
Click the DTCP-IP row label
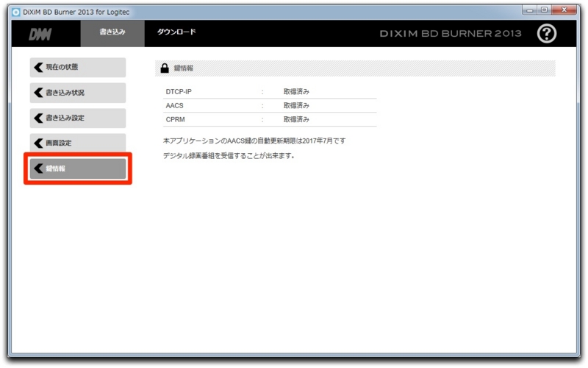(x=179, y=91)
